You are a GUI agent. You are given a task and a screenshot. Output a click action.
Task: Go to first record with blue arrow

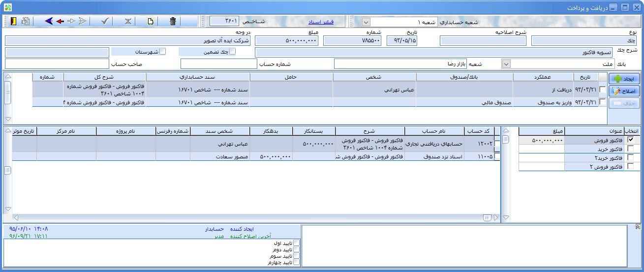click(x=49, y=22)
